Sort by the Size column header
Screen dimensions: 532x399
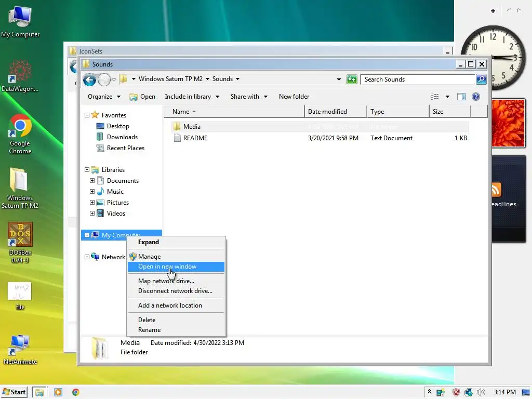tap(450, 112)
